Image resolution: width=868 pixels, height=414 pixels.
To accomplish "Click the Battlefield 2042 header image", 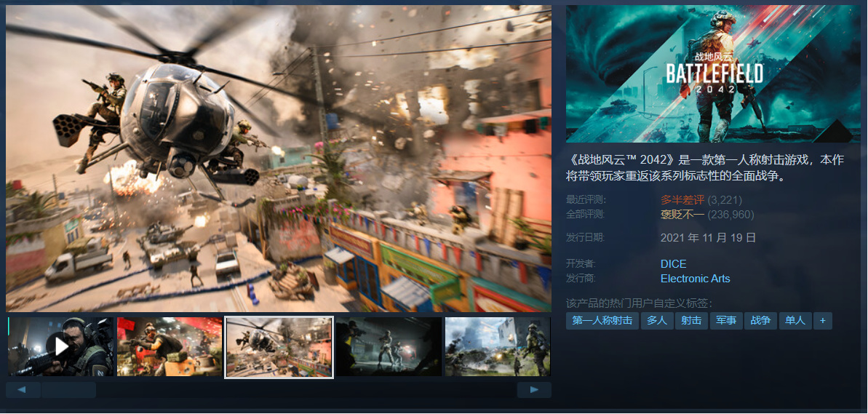I will coord(713,74).
